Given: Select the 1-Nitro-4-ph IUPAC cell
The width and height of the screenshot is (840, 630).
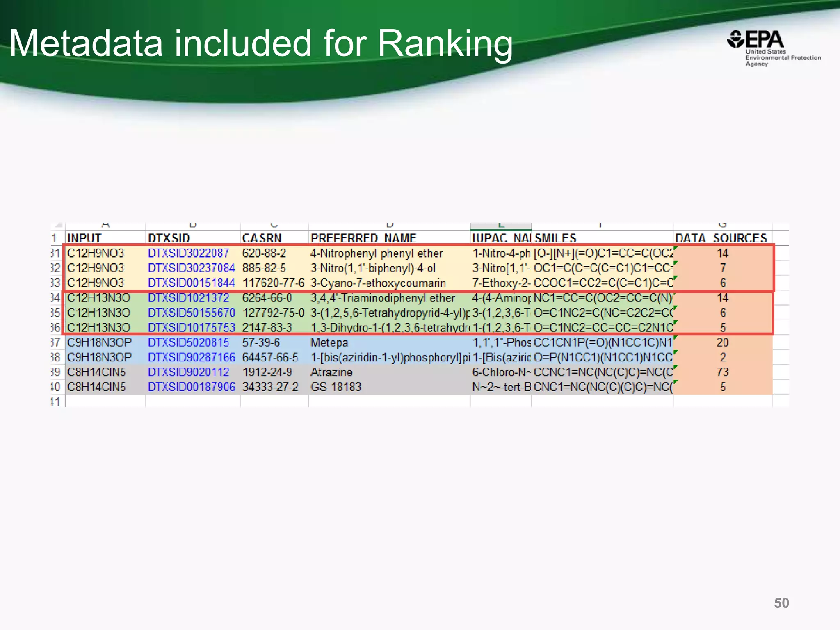Looking at the screenshot, I should [501, 253].
